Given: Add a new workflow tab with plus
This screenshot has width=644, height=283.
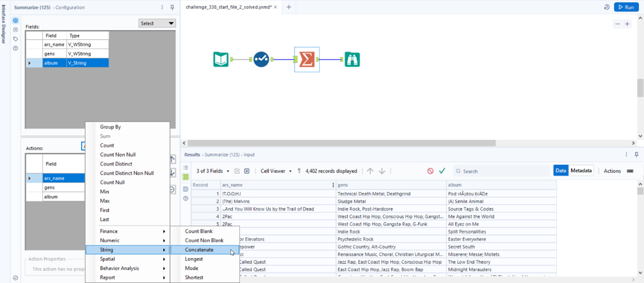Looking at the screenshot, I should [289, 7].
